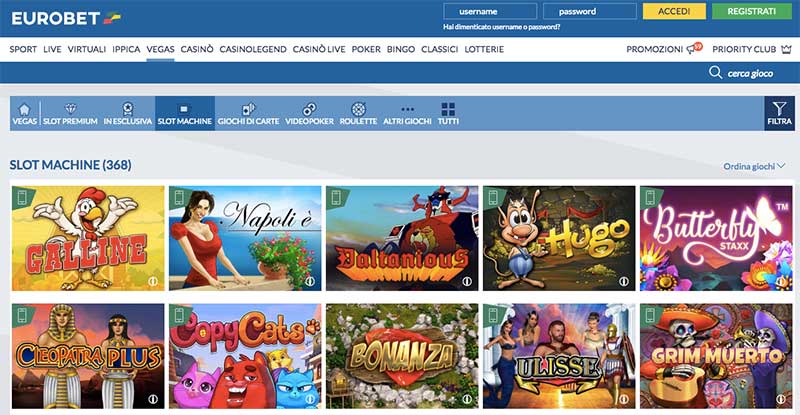Screen dimensions: 800x415
Task: Open the Promozioni link
Action: pos(654,49)
